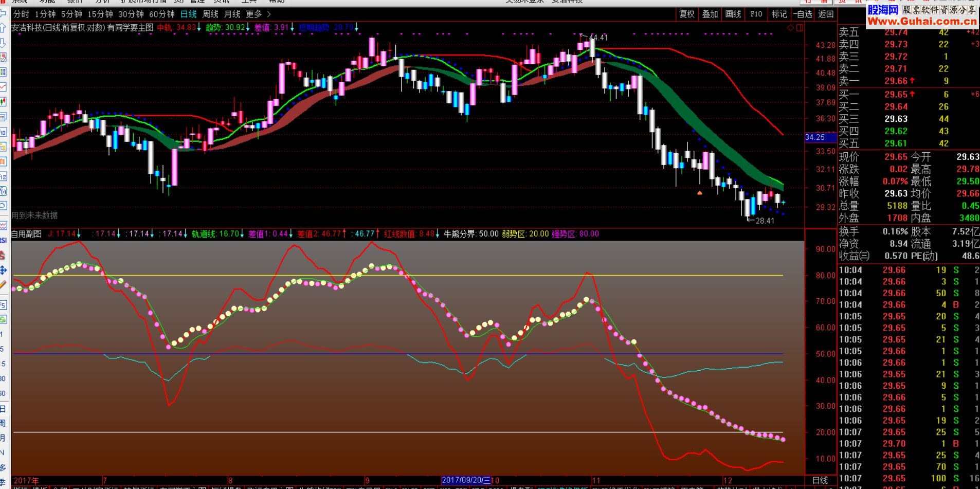980x489 pixels.
Task: Select the 60分钟 period tab
Action: click(x=162, y=14)
